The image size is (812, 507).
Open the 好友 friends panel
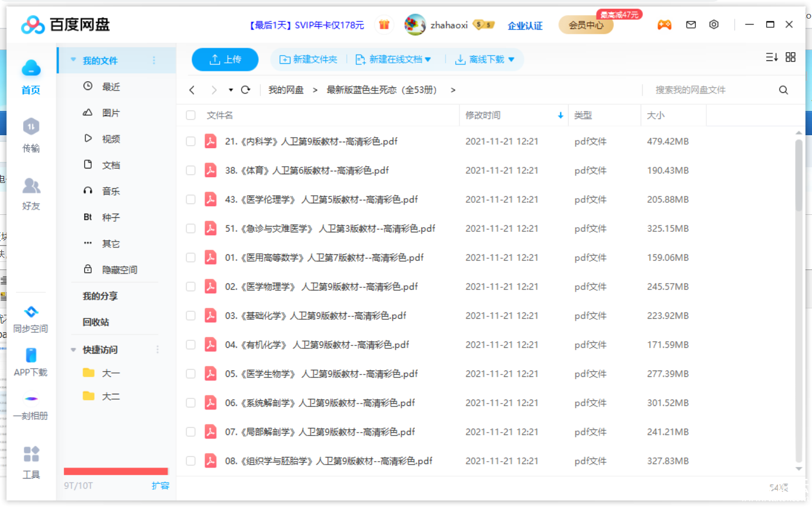point(31,194)
